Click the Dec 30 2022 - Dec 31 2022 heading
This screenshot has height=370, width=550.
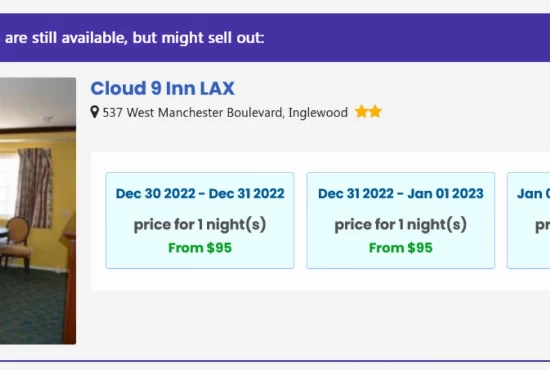pyautogui.click(x=200, y=194)
